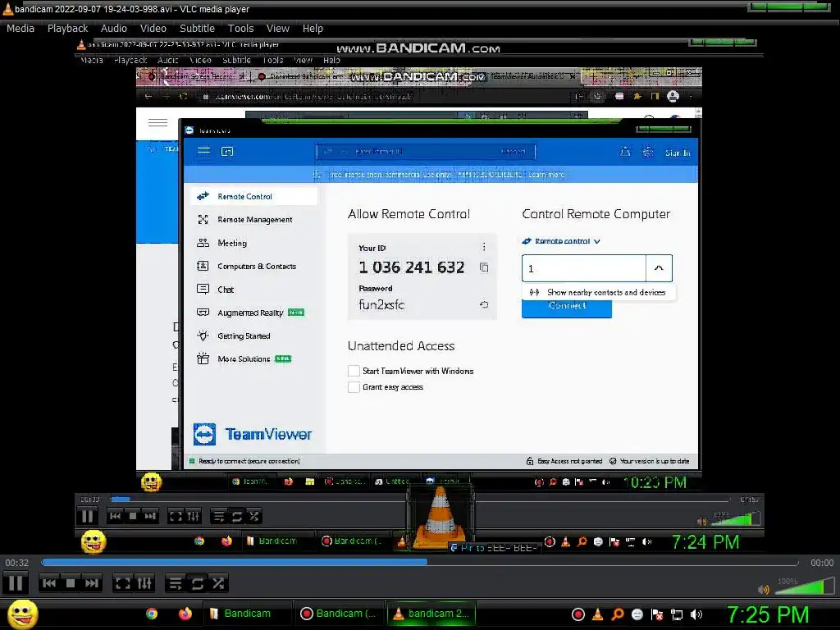Select Augmented Reality in TeamViewer sidebar
This screenshot has height=630, width=840.
tap(254, 313)
